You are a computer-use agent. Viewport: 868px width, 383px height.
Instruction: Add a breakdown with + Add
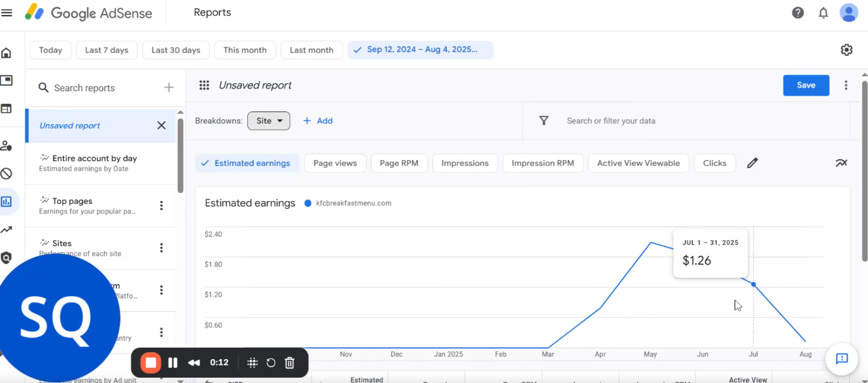317,121
